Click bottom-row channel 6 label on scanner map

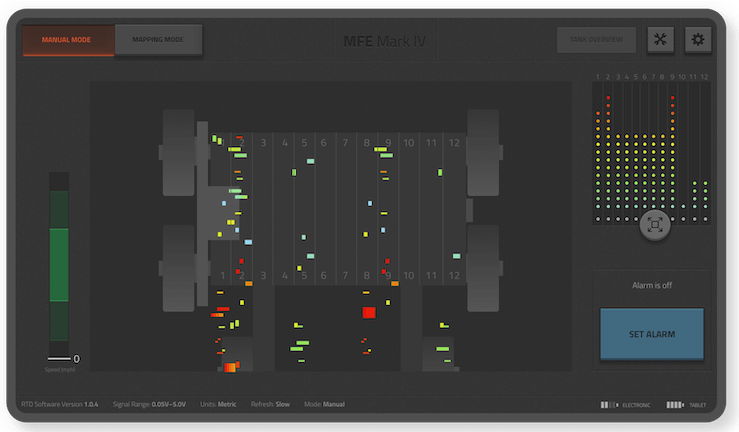pyautogui.click(x=323, y=276)
